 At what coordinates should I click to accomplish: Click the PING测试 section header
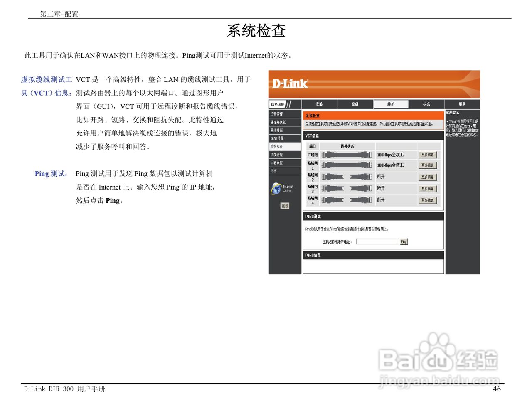pos(373,217)
